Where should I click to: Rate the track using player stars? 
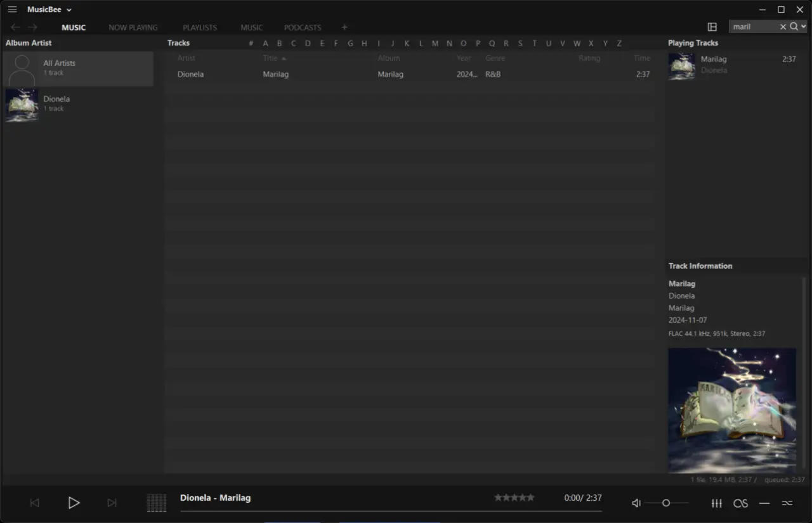pyautogui.click(x=514, y=498)
